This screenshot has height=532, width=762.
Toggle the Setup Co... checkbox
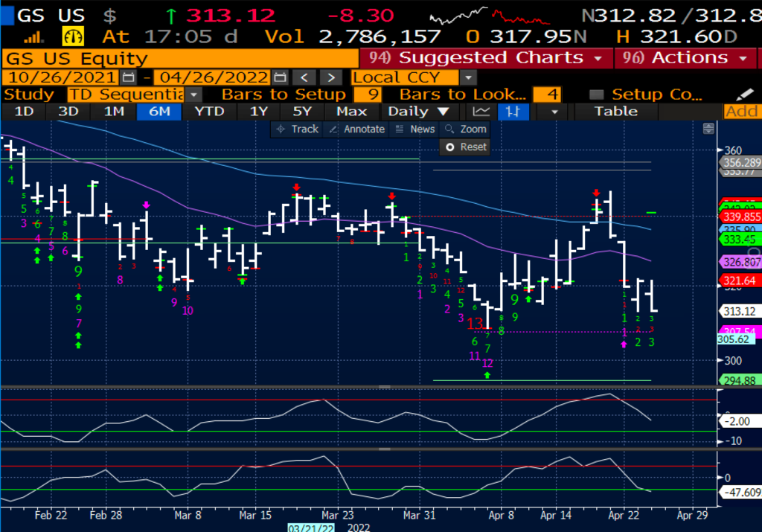coord(596,94)
